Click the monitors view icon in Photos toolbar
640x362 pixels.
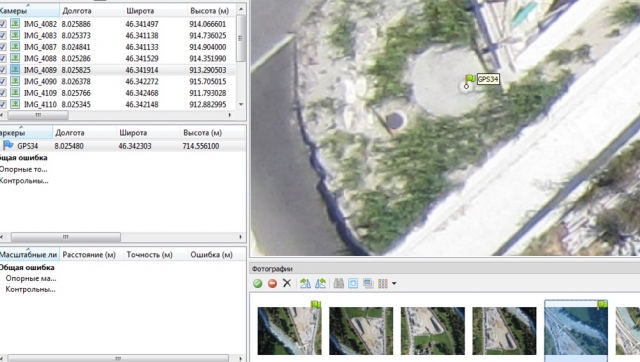click(x=368, y=283)
